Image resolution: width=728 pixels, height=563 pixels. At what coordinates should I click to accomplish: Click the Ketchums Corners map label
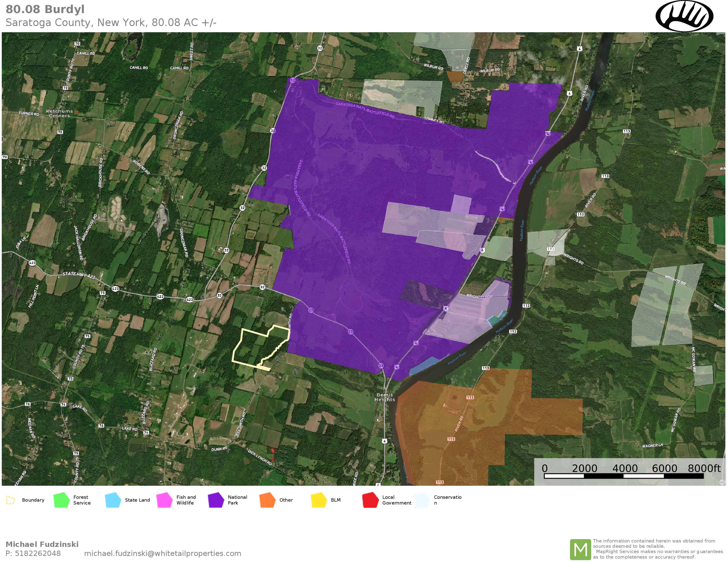click(x=59, y=113)
